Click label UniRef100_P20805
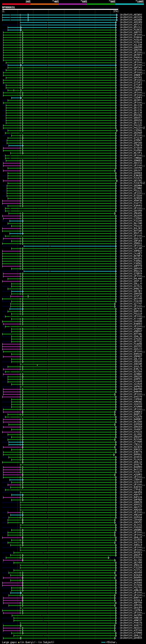Viewport: 146px width, 644px height. pos(131,382)
